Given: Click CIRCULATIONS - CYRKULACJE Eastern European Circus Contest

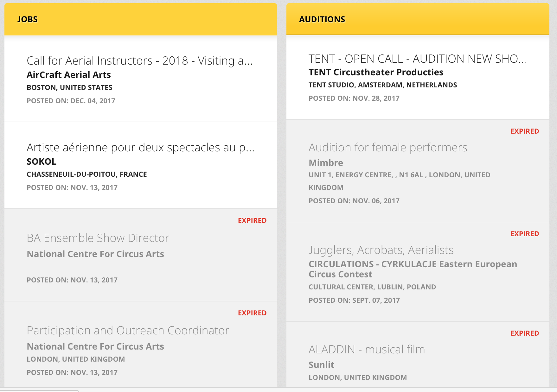Looking at the screenshot, I should (413, 269).
